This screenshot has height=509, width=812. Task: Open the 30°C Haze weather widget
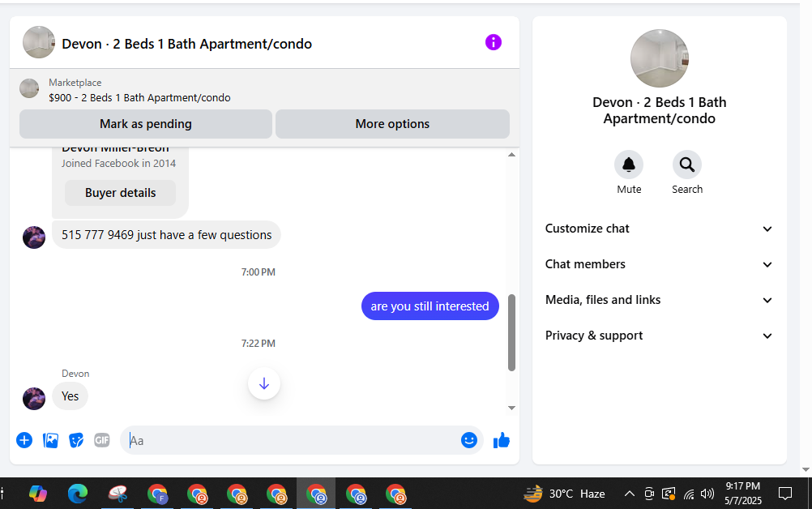565,494
